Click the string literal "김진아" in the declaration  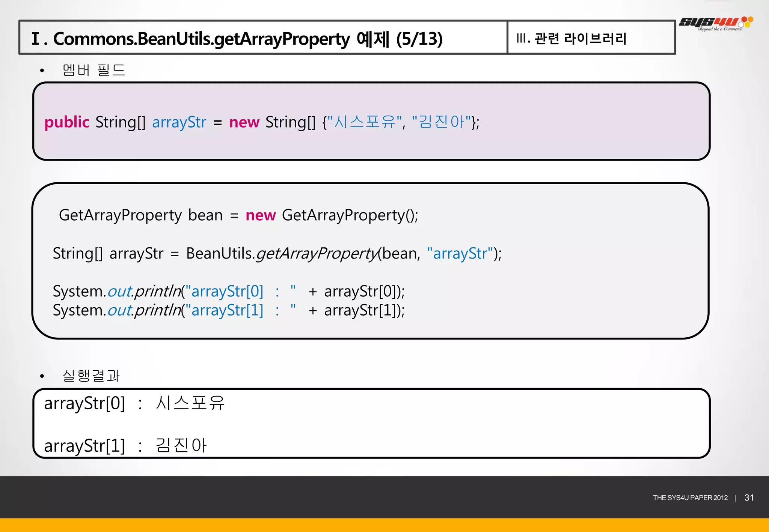click(441, 122)
